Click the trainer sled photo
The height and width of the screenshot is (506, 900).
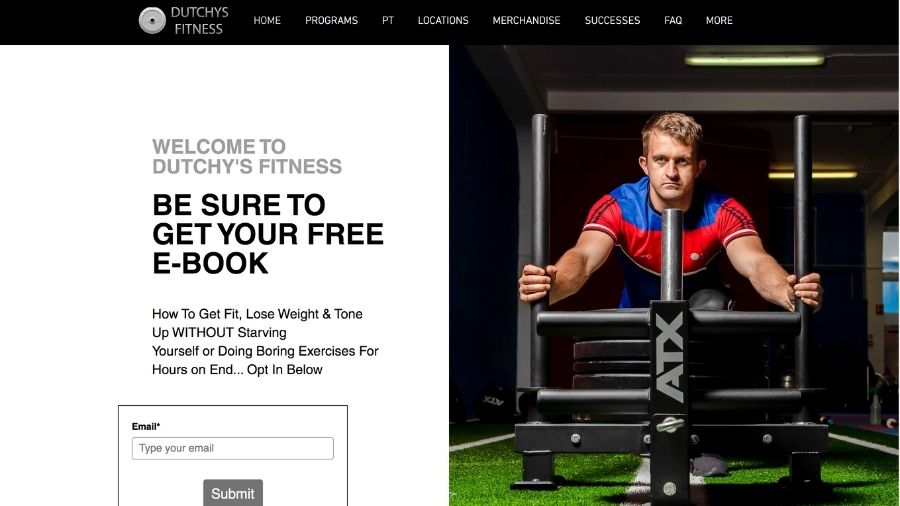coord(674,275)
